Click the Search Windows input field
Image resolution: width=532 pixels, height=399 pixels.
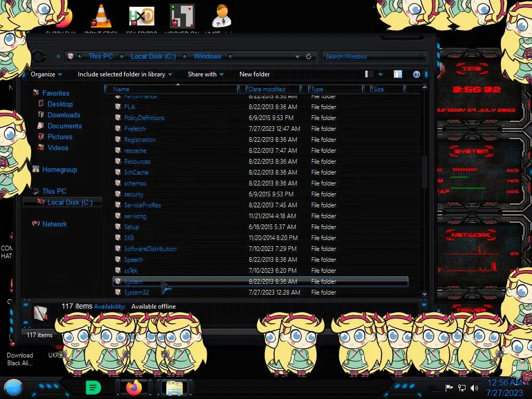point(374,56)
